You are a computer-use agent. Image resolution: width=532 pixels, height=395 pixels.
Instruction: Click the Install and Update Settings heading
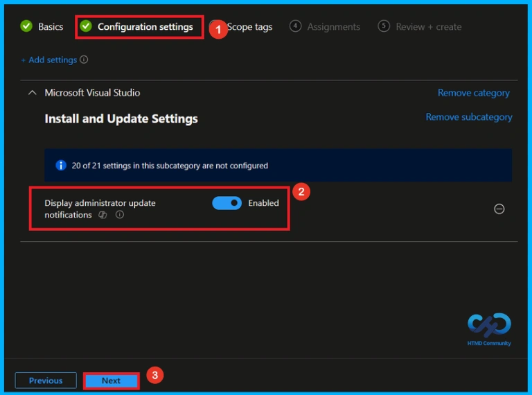pyautogui.click(x=121, y=119)
